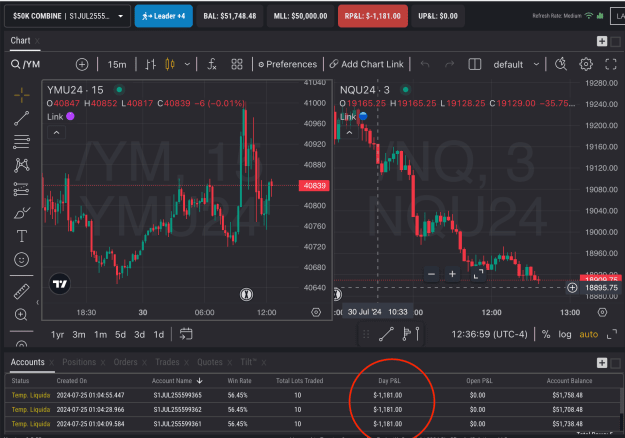Click the blue Link color dot on NQ chart
The image size is (625, 438).
(x=363, y=116)
